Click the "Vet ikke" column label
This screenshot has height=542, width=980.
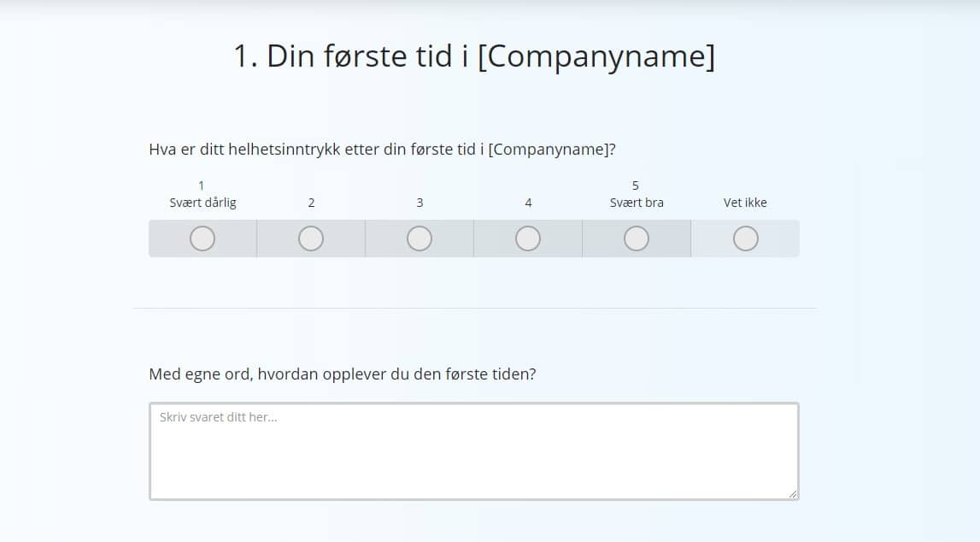point(744,203)
